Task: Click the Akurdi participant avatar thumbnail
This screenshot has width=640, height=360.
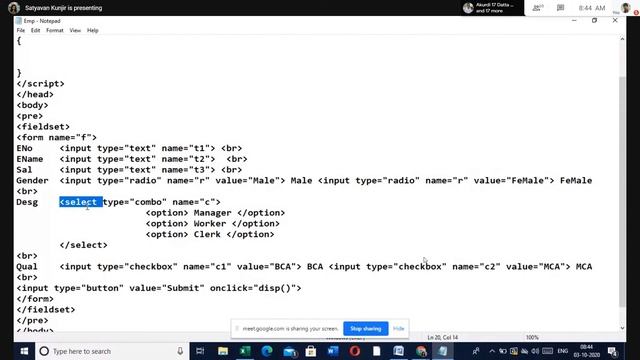Action: (x=468, y=8)
